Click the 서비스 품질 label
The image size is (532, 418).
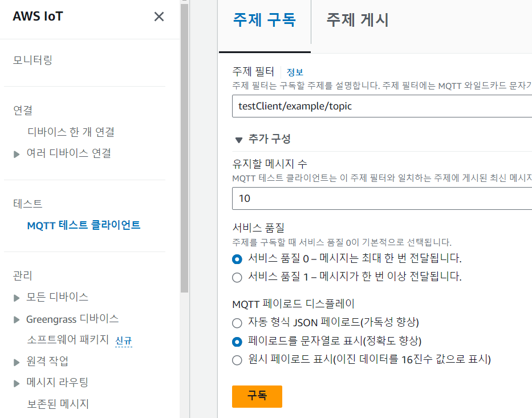258,228
